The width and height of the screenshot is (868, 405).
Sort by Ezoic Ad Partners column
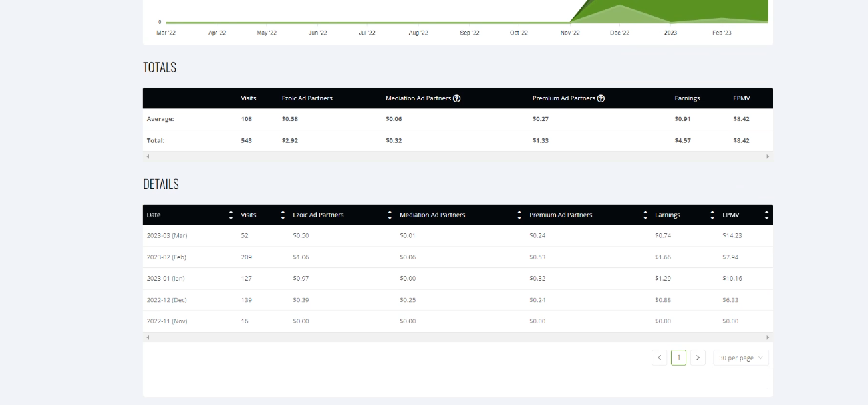point(390,215)
